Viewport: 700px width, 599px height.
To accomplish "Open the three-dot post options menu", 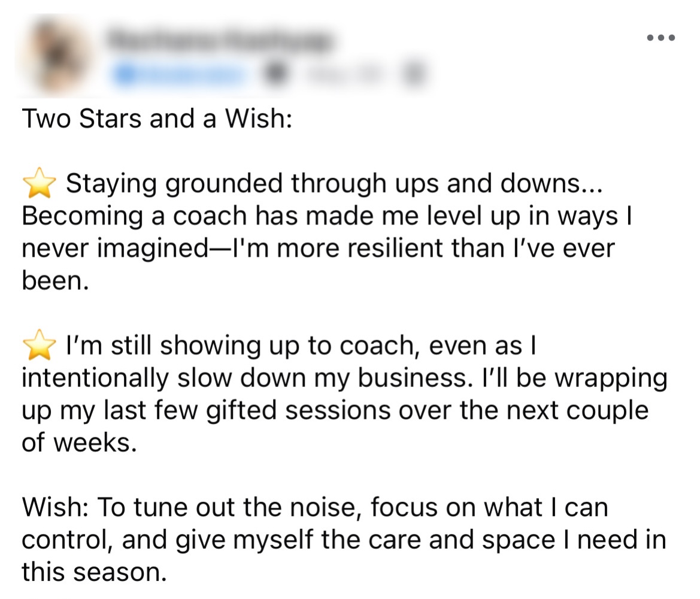I will (660, 38).
